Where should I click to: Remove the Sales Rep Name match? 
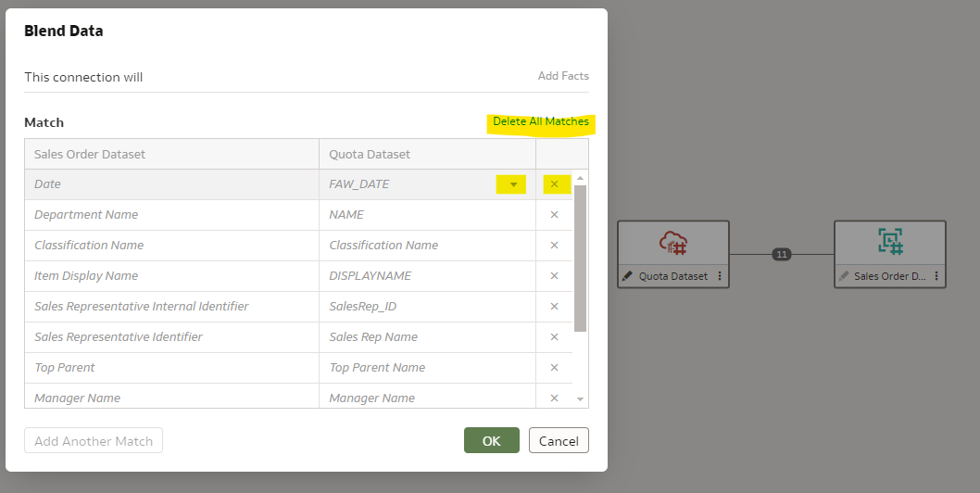554,337
